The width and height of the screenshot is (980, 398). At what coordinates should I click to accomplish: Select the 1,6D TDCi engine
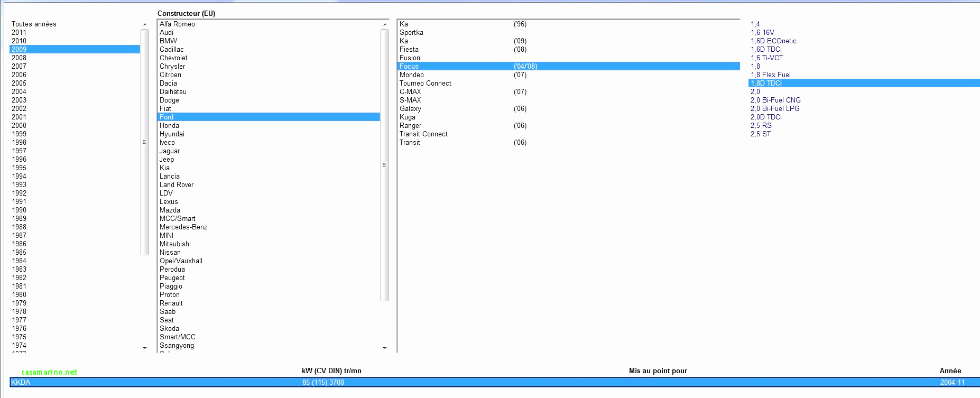[x=766, y=49]
